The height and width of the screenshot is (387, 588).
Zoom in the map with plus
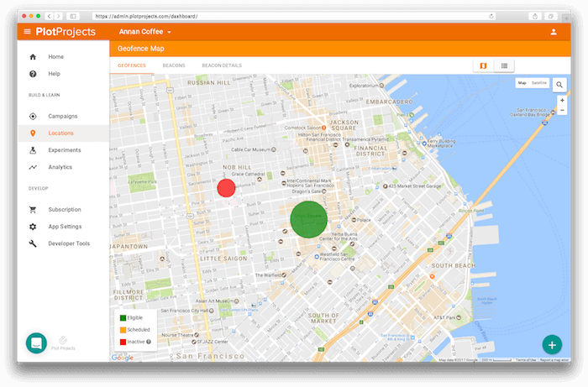click(x=562, y=101)
